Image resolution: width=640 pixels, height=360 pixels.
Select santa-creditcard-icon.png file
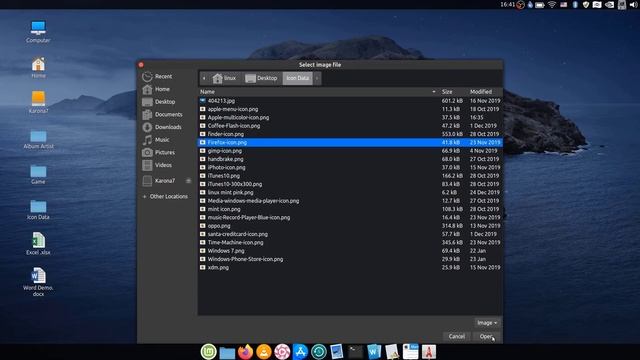(350, 234)
